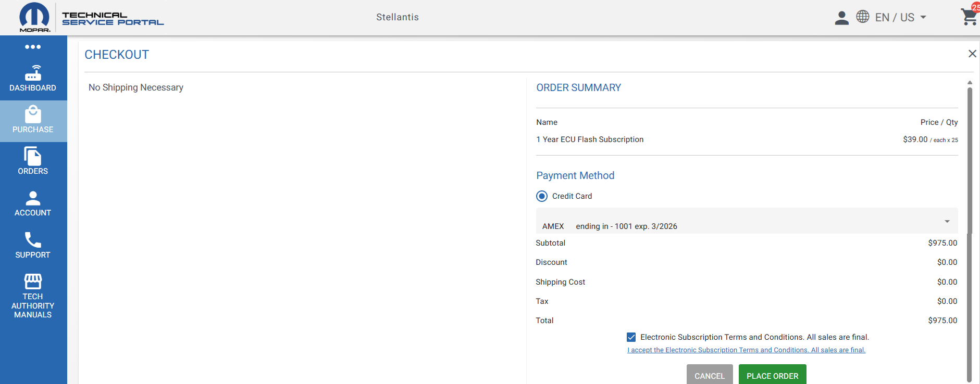This screenshot has width=980, height=384.
Task: Open Tech Authority Manuals store icon
Action: click(33, 281)
